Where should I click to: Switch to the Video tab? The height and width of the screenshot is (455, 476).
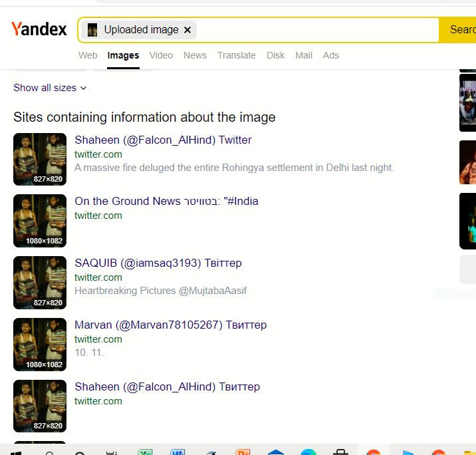161,55
